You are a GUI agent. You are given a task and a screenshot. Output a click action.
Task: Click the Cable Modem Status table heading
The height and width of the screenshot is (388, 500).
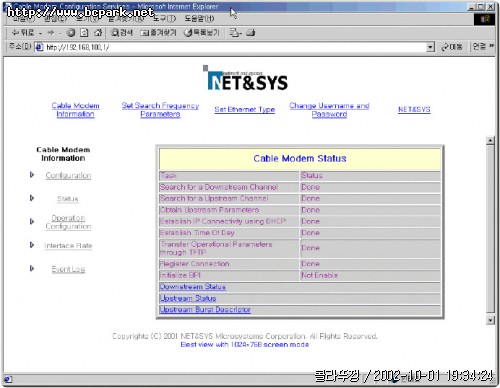tap(300, 158)
